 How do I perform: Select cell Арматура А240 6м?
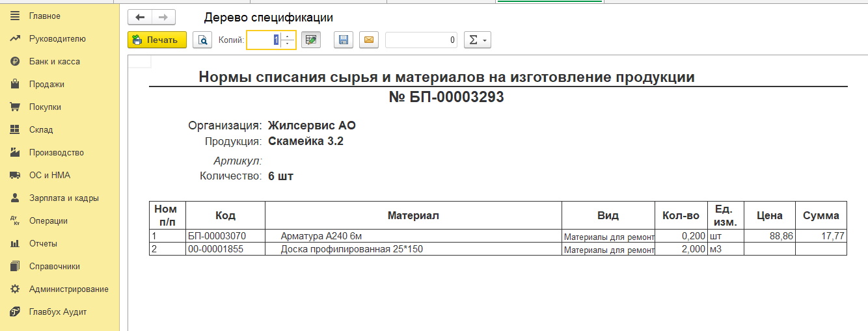[x=413, y=236]
